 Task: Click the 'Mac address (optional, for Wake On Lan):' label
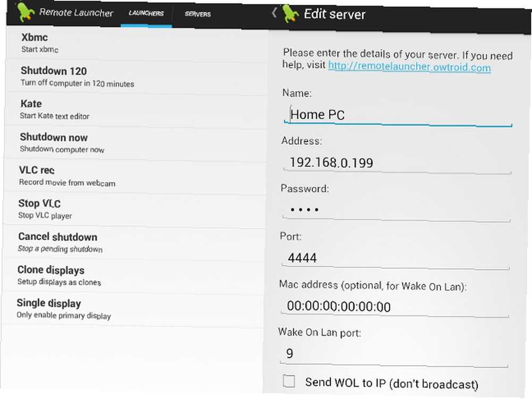click(372, 286)
